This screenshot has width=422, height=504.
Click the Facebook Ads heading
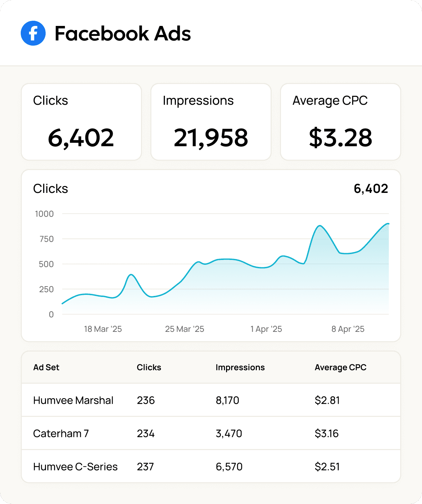(x=123, y=34)
